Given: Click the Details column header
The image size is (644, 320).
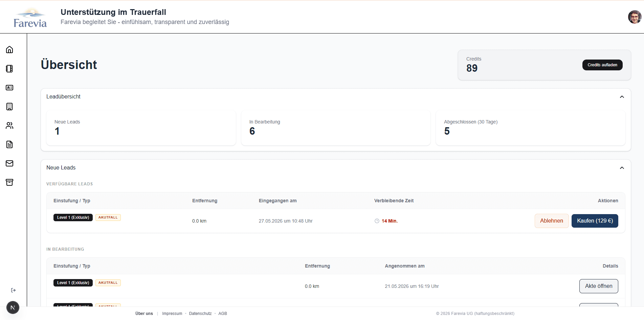Looking at the screenshot, I should tap(610, 266).
